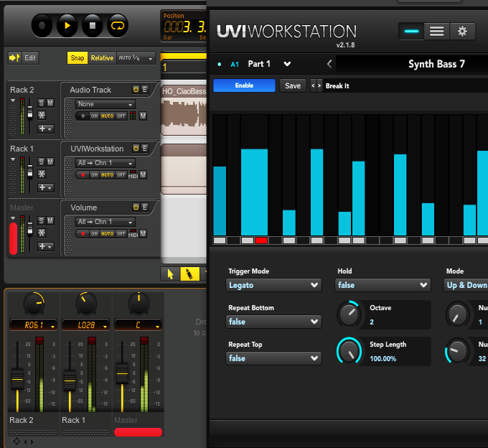Toggle the loop button in transport

click(x=117, y=26)
